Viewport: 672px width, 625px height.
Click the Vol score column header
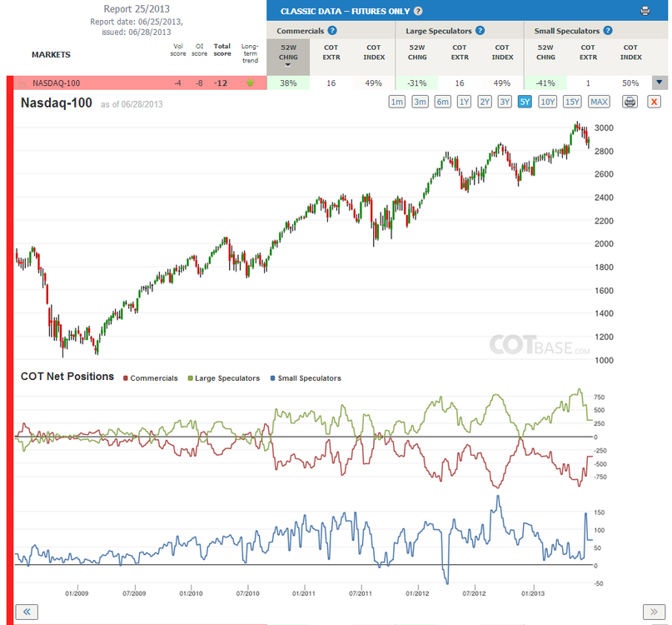178,50
